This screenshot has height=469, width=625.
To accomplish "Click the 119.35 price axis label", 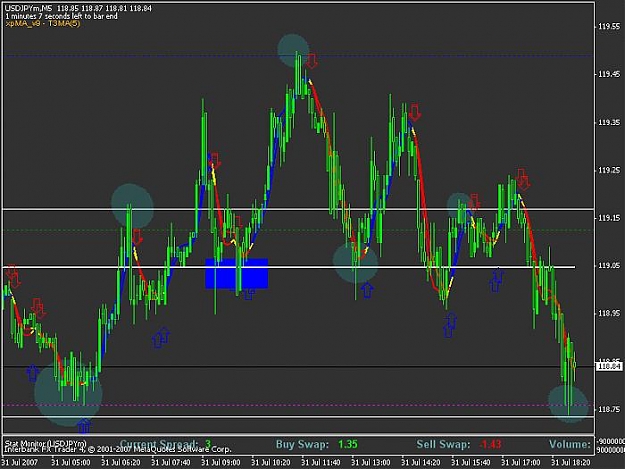I will pos(609,122).
